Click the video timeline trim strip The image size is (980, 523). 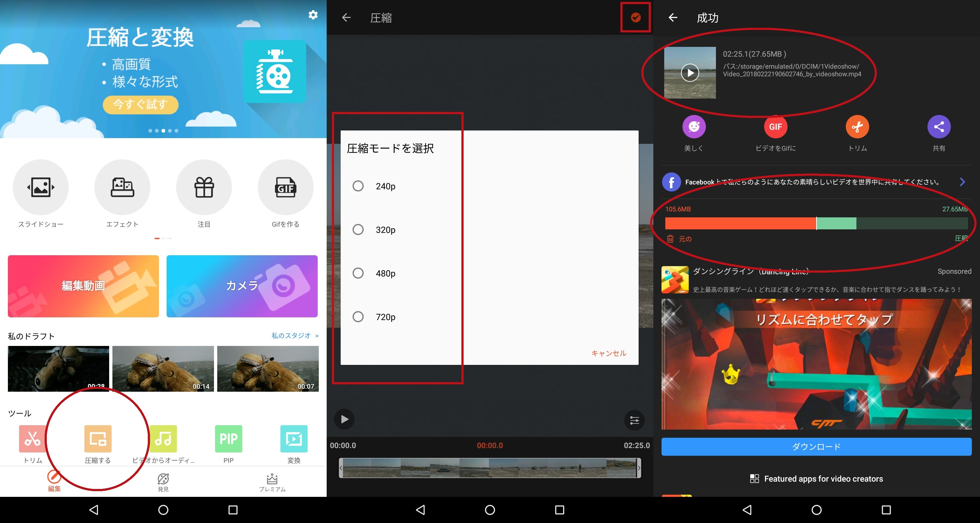pos(490,468)
